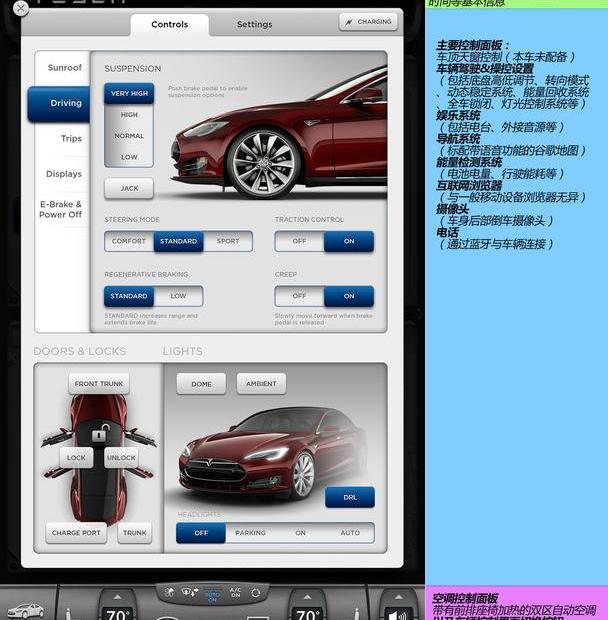This screenshot has width=608, height=620.
Task: Set suspension height to Low
Action: (129, 157)
